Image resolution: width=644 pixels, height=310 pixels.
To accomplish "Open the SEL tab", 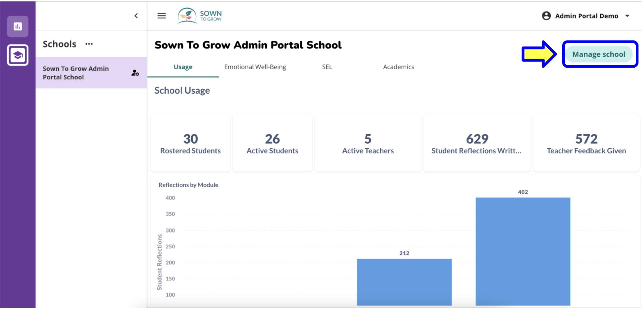I will tap(327, 67).
